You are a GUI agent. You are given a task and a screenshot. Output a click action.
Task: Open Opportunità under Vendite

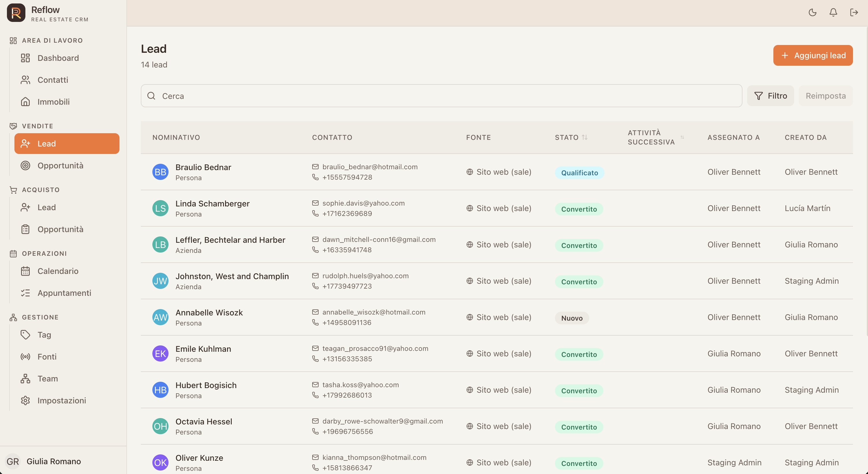(67, 165)
